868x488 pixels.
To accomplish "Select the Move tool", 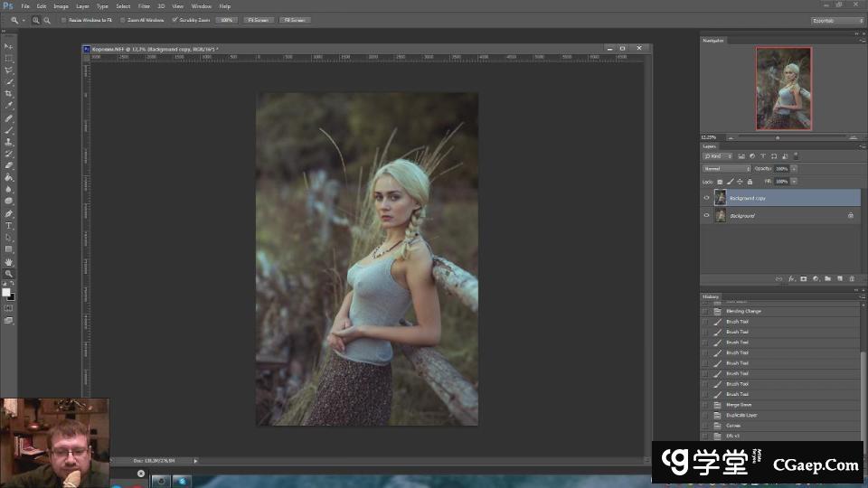I will point(9,46).
